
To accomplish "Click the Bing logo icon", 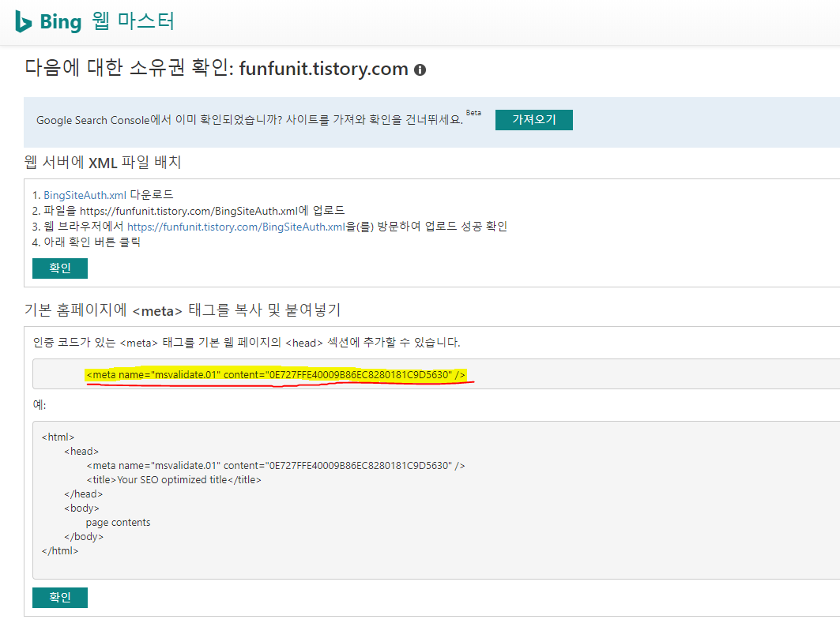I will click(x=23, y=21).
